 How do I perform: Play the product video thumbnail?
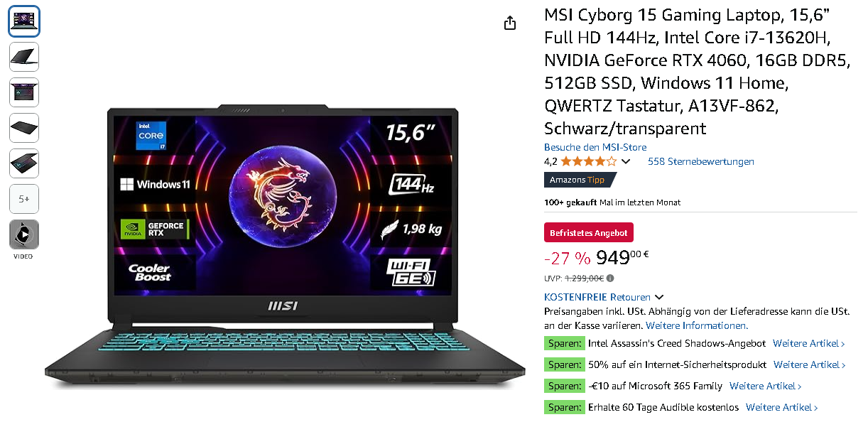pyautogui.click(x=24, y=234)
